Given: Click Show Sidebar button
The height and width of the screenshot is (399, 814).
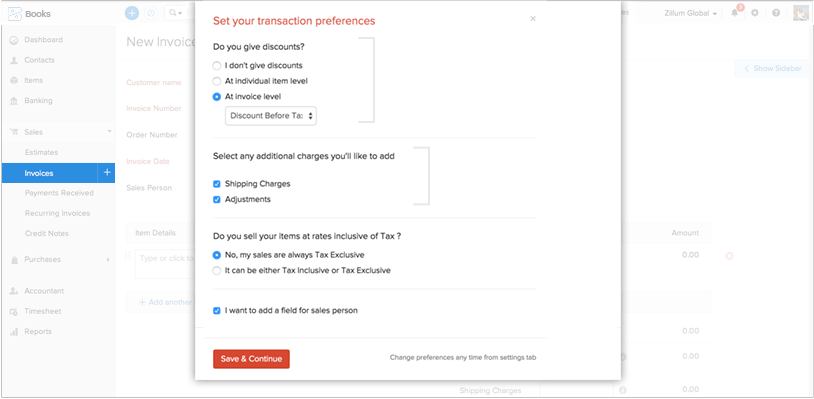Looking at the screenshot, I should point(772,68).
